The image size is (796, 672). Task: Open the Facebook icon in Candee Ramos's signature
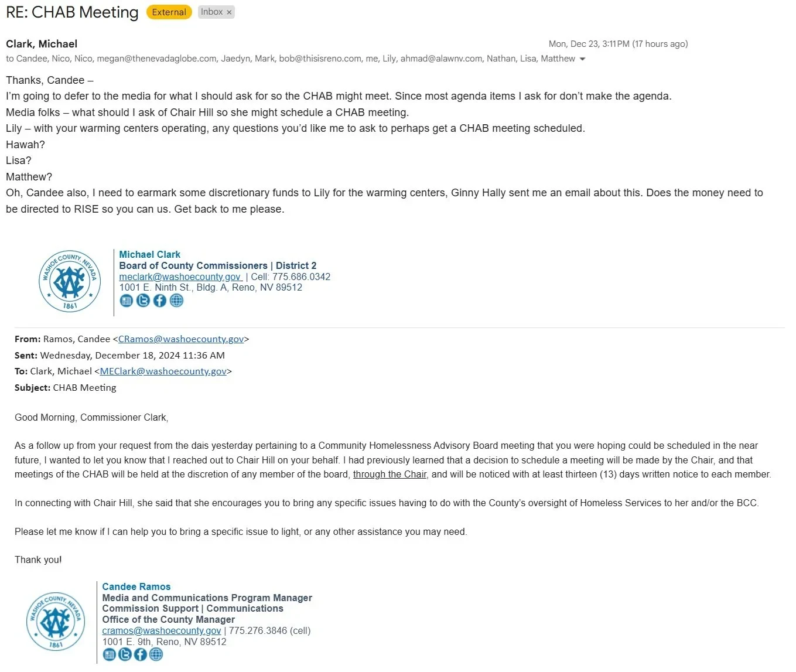[x=140, y=654]
